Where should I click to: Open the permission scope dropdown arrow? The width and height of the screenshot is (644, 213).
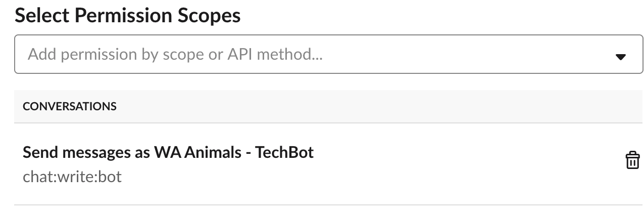pos(621,57)
